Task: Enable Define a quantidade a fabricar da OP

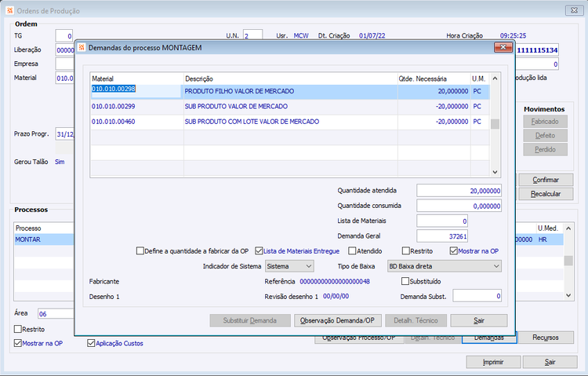Action: click(140, 251)
